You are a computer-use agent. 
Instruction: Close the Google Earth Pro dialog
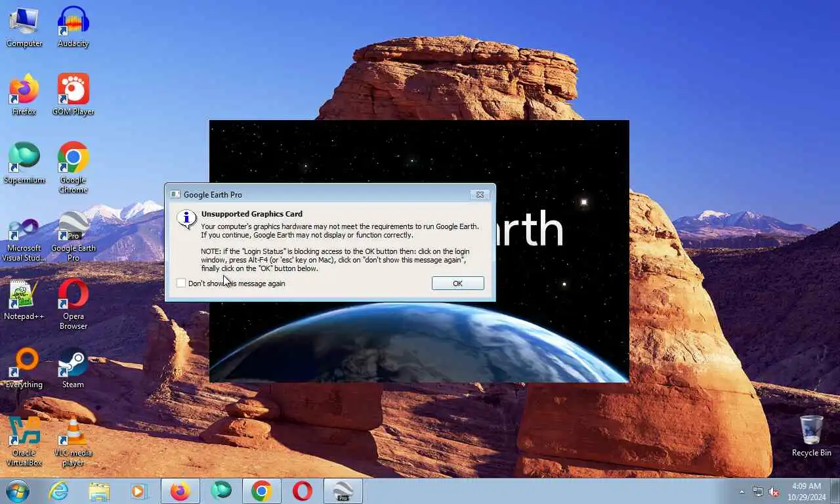(480, 194)
